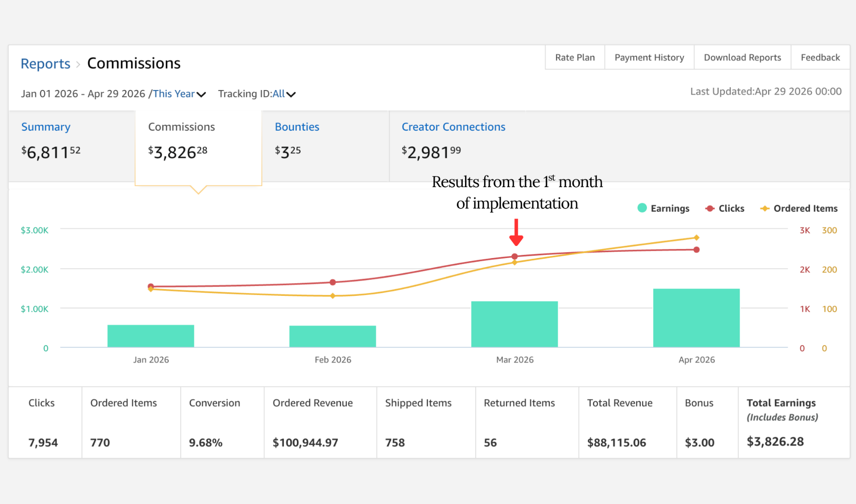856x504 pixels.
Task: Click the Feb 2026 Ordered Items data point
Action: 333,296
